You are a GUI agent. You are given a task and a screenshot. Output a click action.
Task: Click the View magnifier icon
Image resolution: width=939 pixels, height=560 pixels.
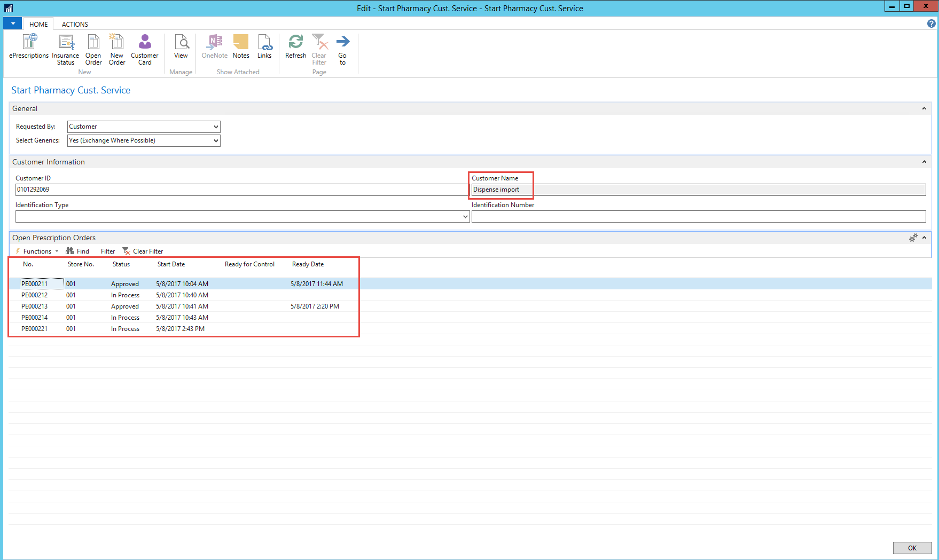click(x=181, y=46)
